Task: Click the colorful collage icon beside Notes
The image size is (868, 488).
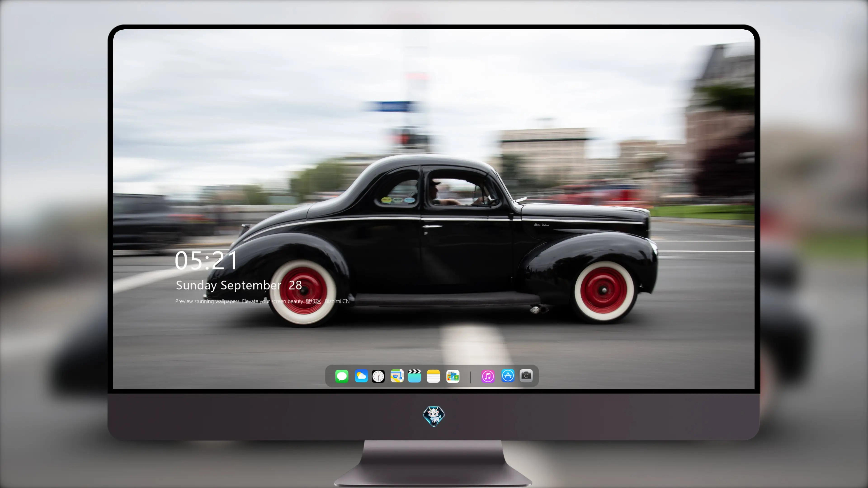Action: click(x=453, y=376)
